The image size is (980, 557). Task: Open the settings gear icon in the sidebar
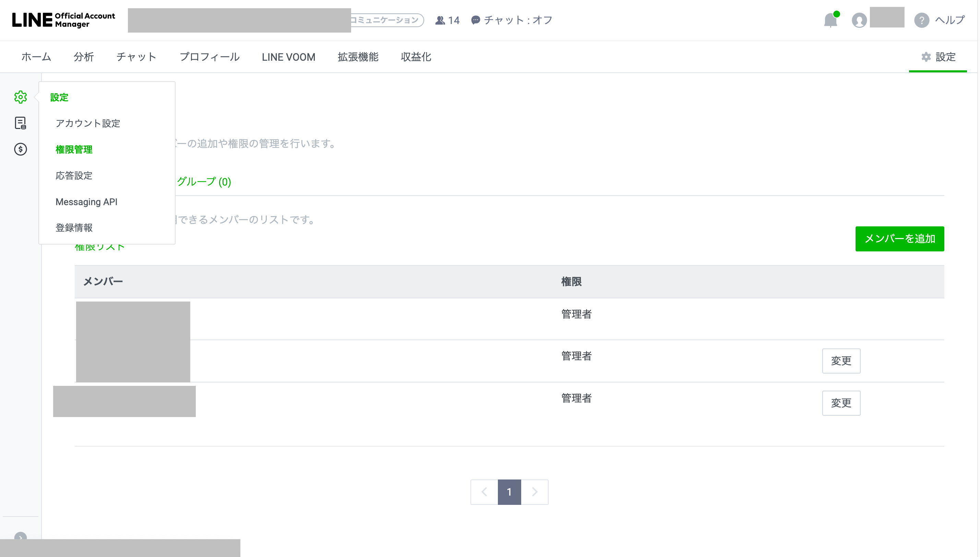click(21, 97)
